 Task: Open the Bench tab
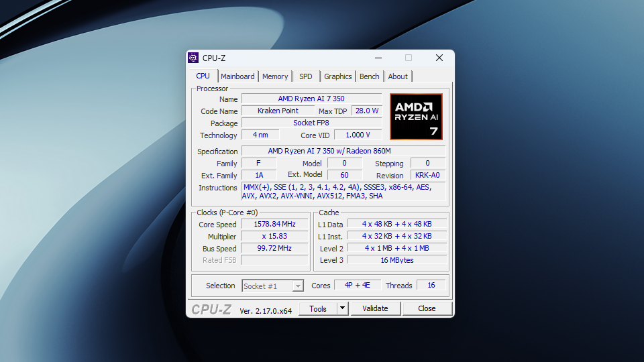pos(369,76)
